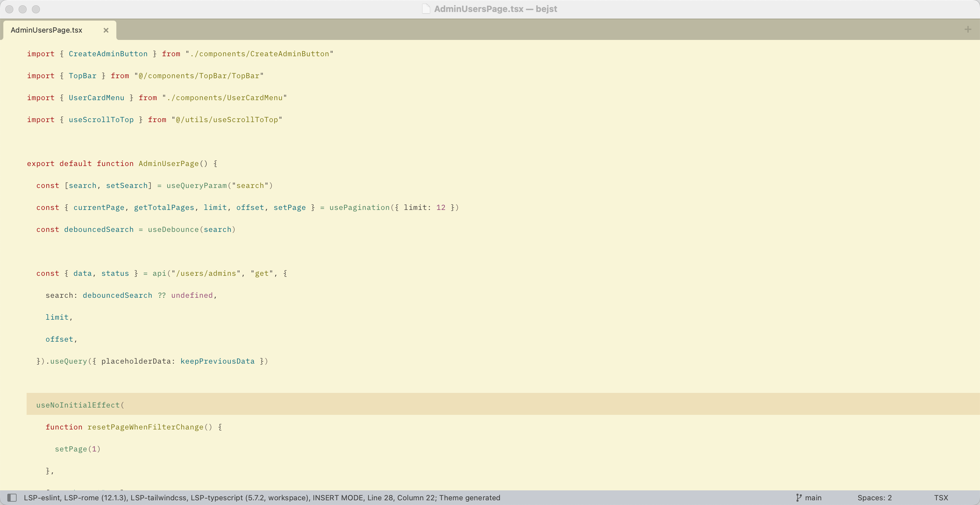Change indentation via Spaces: 2
This screenshot has width=980, height=505.
coord(874,497)
